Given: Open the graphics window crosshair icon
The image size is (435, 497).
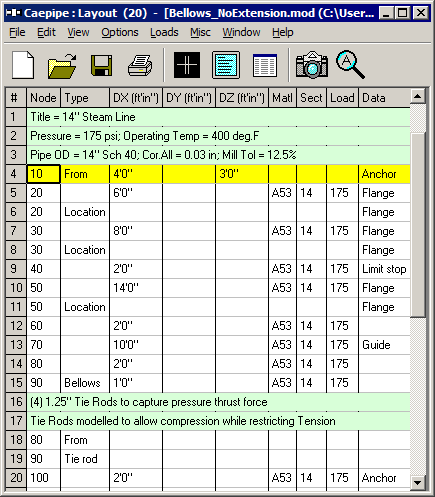Looking at the screenshot, I should coord(187,65).
